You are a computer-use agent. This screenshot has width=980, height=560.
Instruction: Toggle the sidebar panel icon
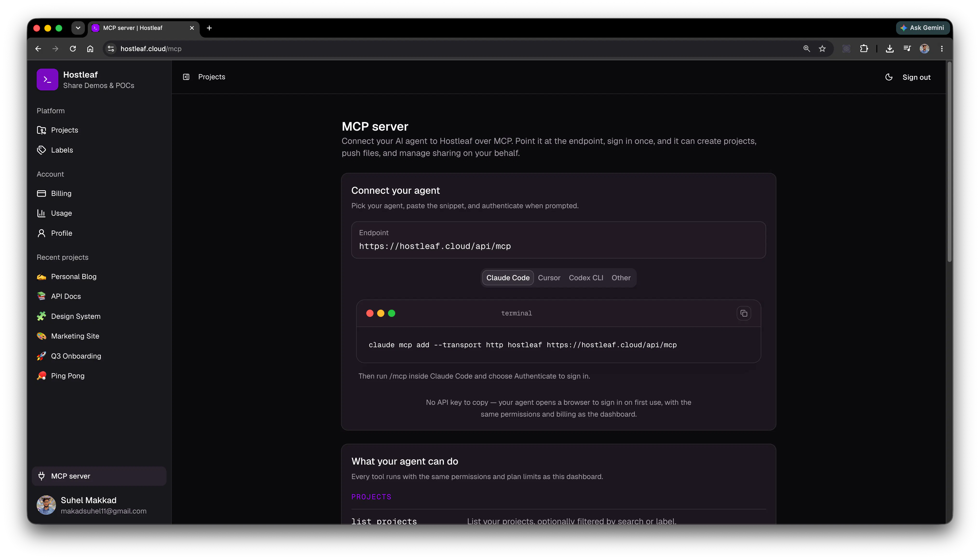pos(186,77)
